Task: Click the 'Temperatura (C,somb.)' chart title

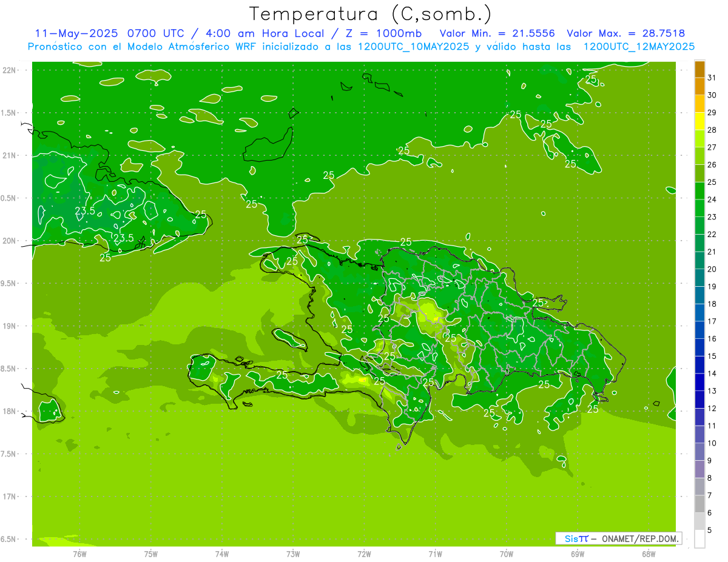Action: [370, 14]
